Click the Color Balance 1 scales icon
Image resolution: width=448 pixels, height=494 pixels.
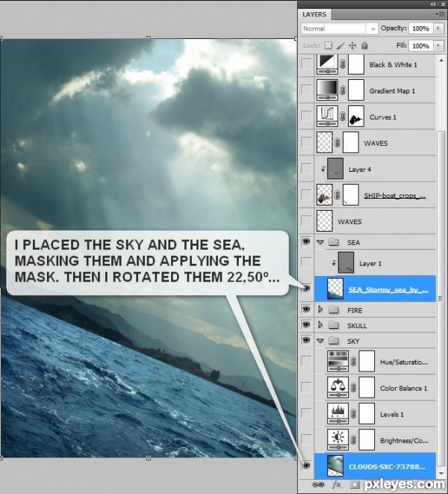[337, 388]
